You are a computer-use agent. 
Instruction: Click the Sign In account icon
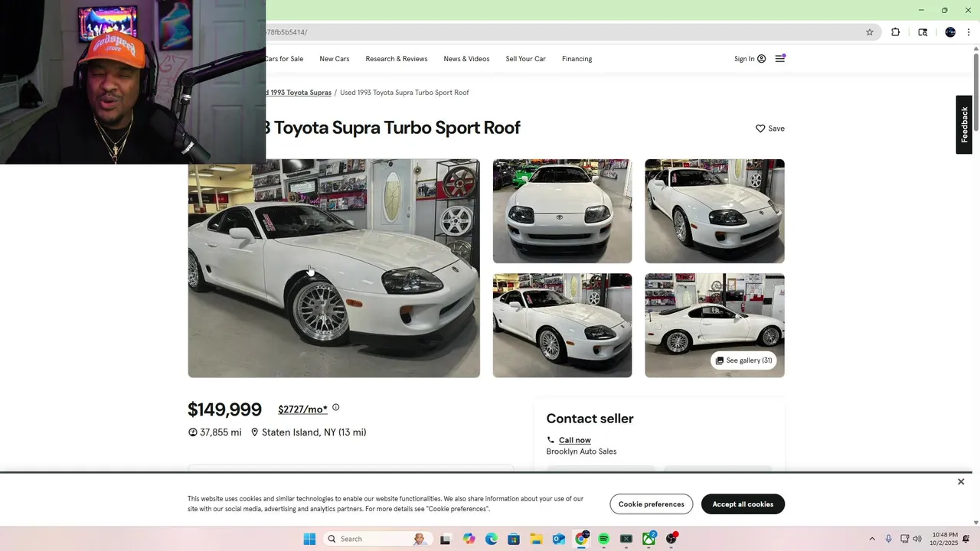[x=761, y=59]
